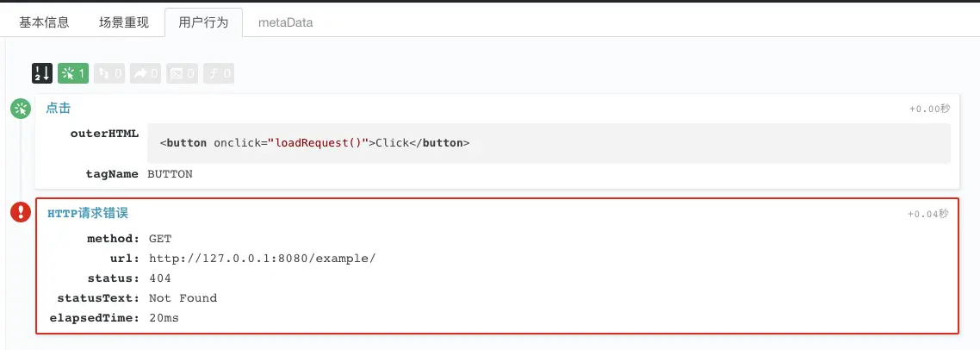The height and width of the screenshot is (350, 980).
Task: Click the request URL value
Action: click(x=262, y=258)
